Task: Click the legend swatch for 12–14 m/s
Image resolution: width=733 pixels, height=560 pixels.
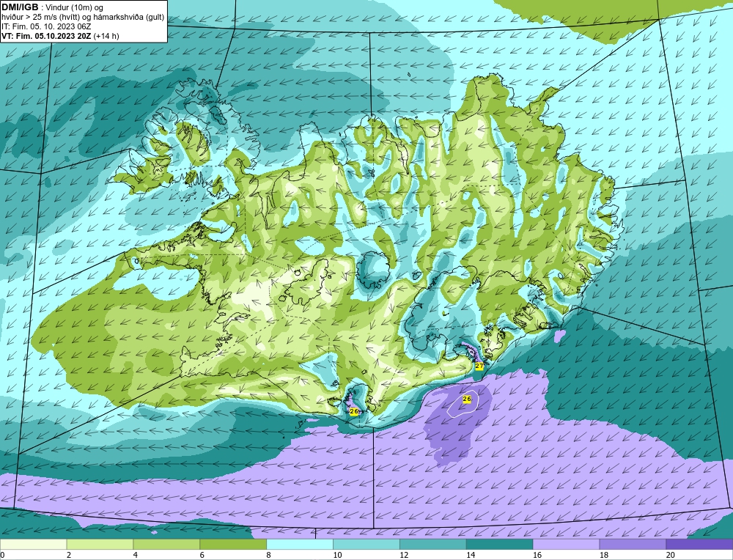Action: click(x=433, y=545)
